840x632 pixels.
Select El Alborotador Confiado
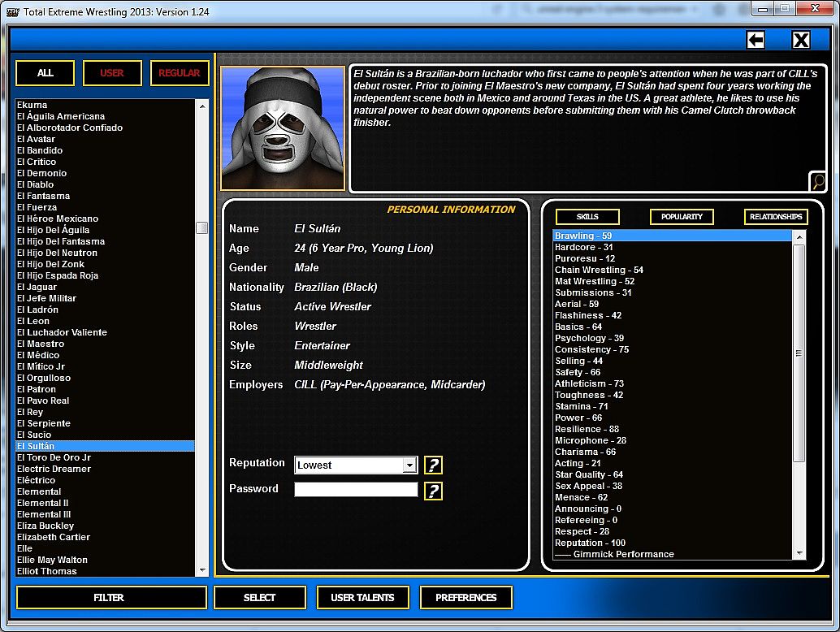click(105, 128)
